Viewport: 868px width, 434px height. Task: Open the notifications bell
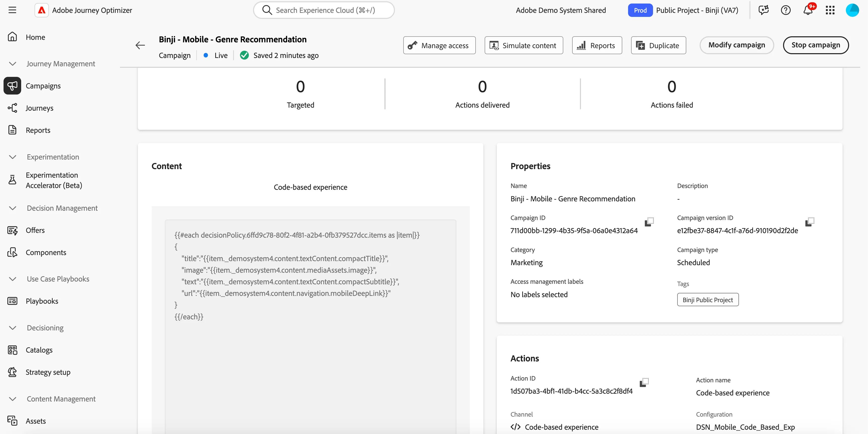(x=808, y=10)
